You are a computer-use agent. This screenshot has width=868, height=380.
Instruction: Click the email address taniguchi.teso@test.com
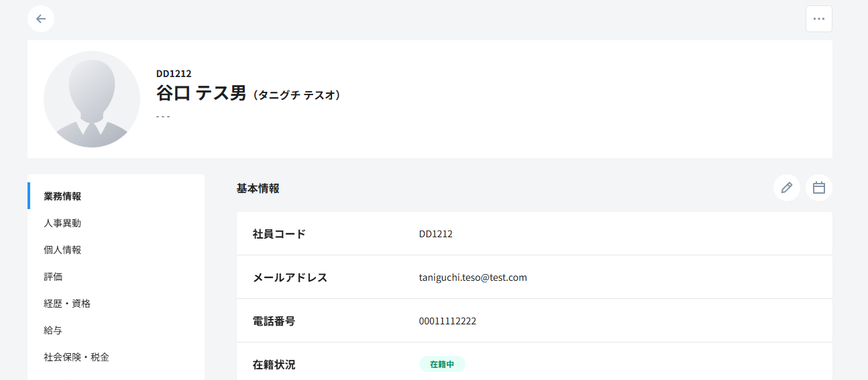[x=473, y=277]
